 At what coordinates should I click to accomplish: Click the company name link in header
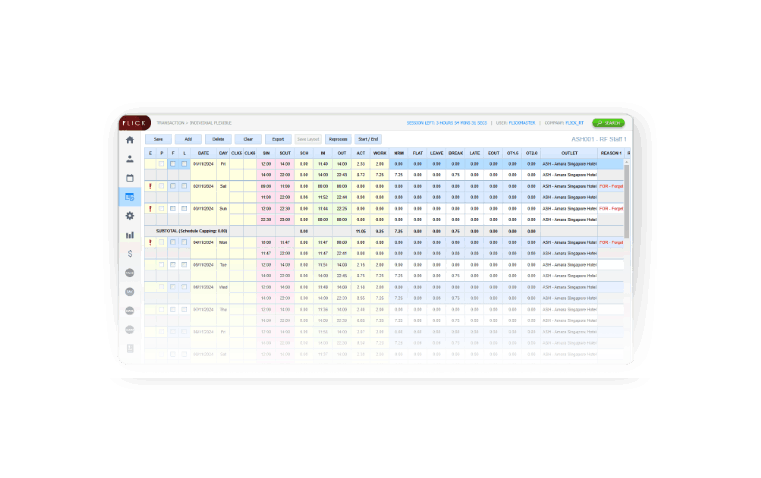575,123
